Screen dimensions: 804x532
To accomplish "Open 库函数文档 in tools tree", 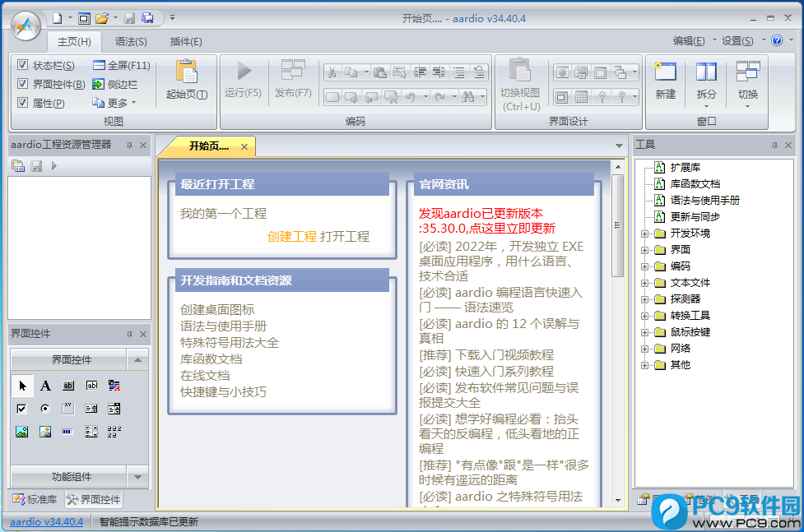I will (695, 184).
